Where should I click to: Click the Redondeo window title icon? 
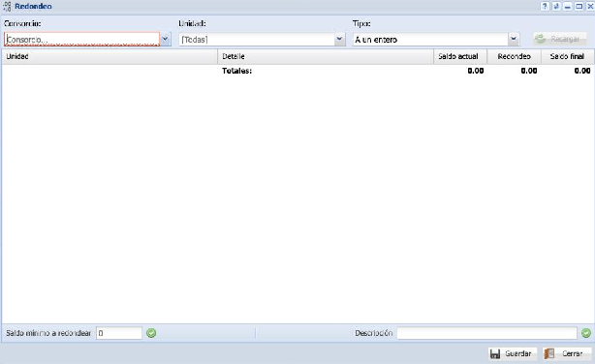click(7, 6)
